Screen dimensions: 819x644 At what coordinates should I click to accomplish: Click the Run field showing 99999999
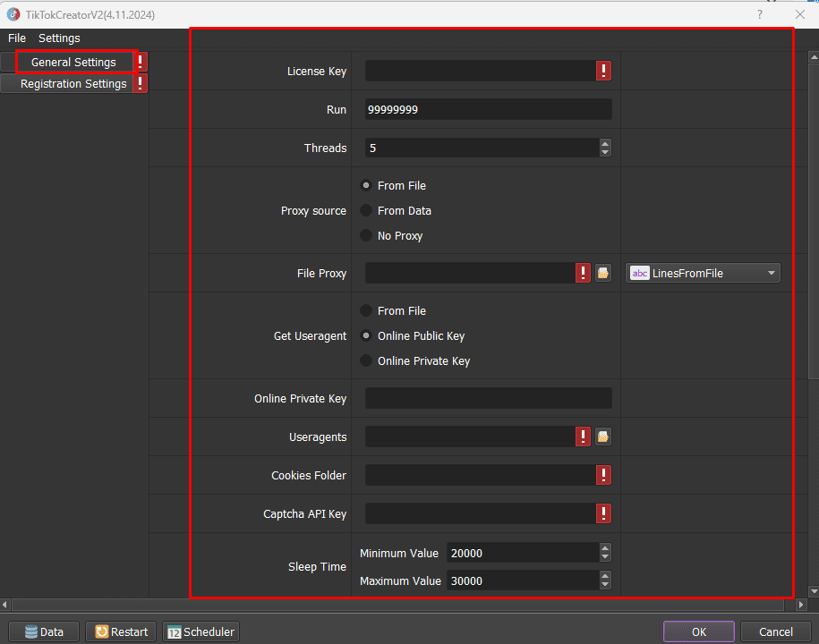(489, 109)
